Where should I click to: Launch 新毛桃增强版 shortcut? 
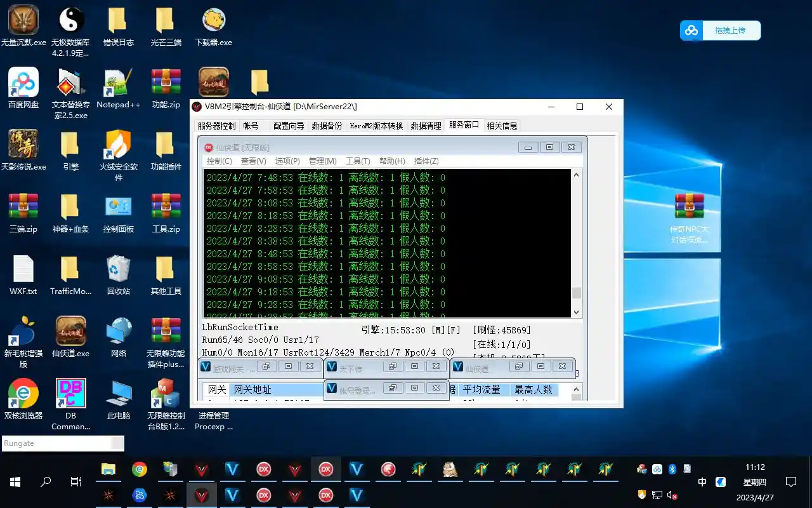pyautogui.click(x=23, y=342)
